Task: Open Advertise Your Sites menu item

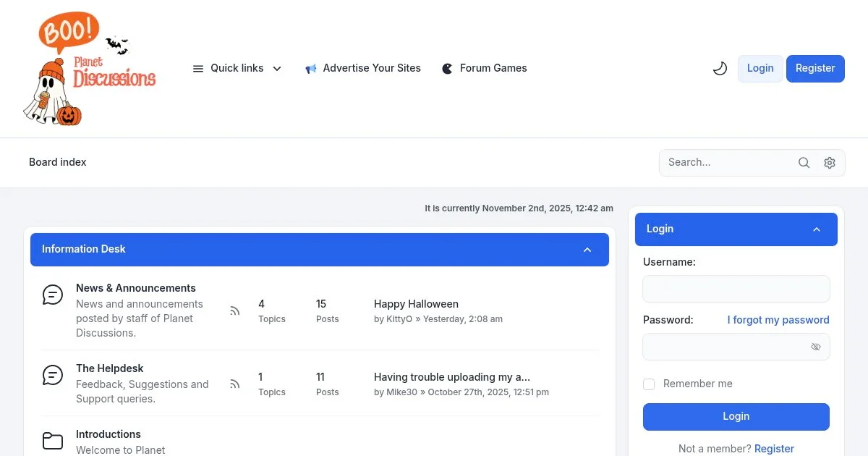Action: pyautogui.click(x=363, y=69)
